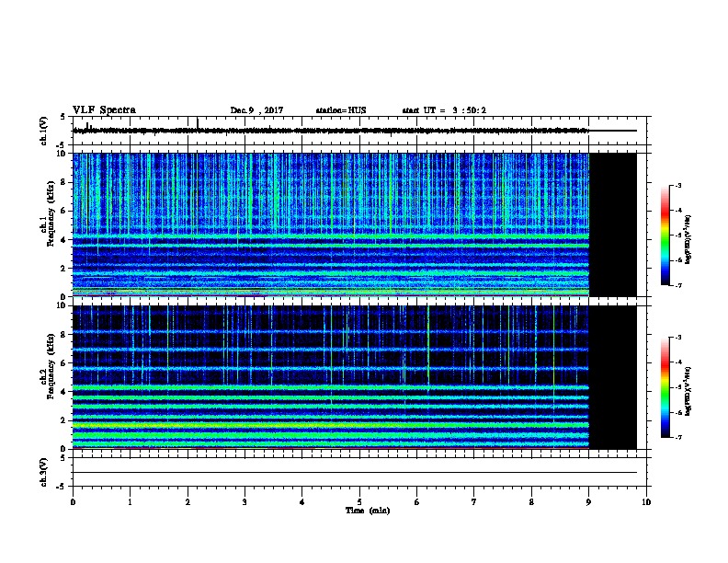Click the "Time (min)" x-axis label
The height and width of the screenshot is (563, 728).
point(368,511)
